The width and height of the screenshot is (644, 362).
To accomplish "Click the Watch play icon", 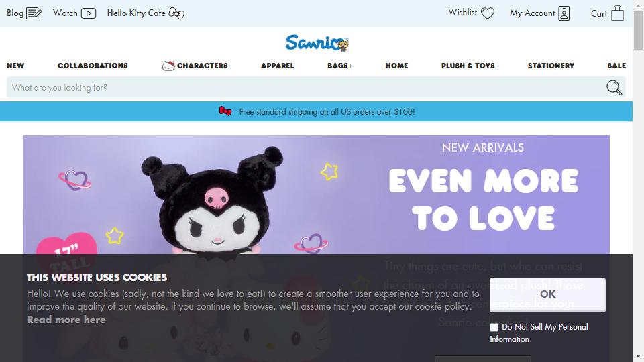I will click(89, 13).
